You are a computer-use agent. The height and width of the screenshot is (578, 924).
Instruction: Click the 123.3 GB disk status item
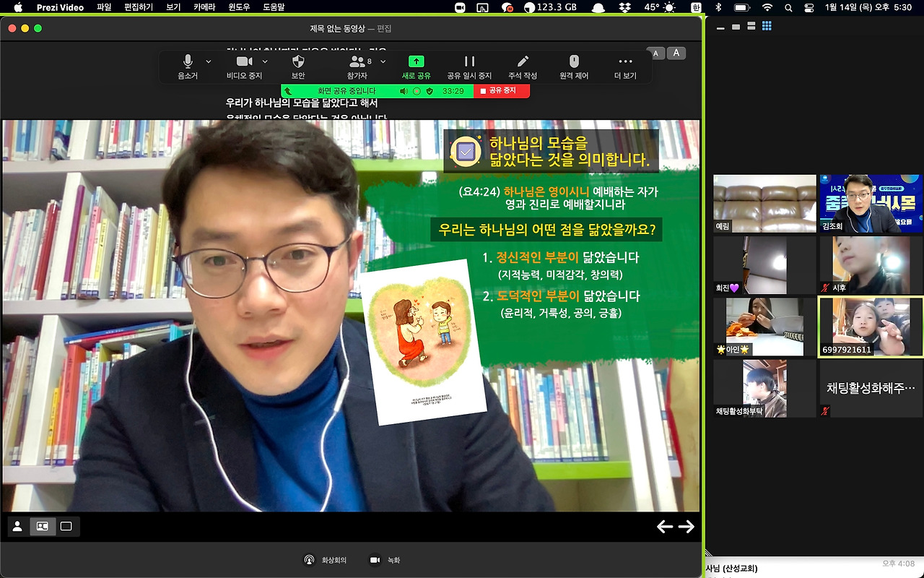(x=550, y=7)
